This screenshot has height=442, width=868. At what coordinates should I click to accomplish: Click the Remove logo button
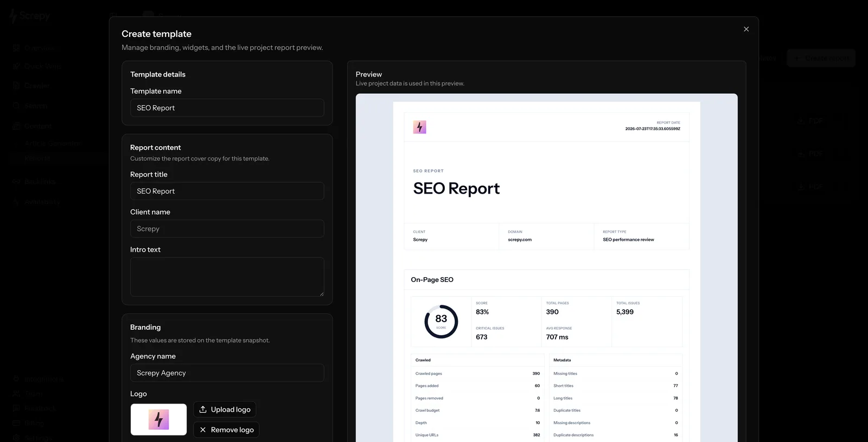coord(226,430)
